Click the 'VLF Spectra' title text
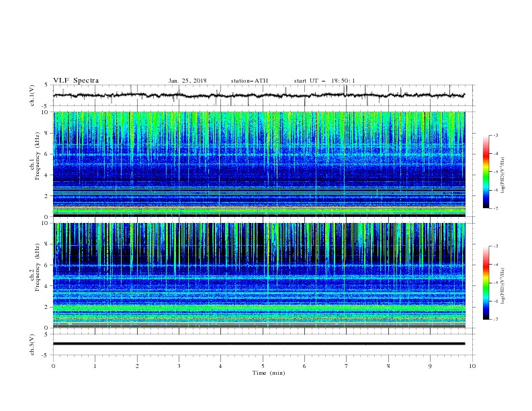532x411 pixels. click(76, 81)
